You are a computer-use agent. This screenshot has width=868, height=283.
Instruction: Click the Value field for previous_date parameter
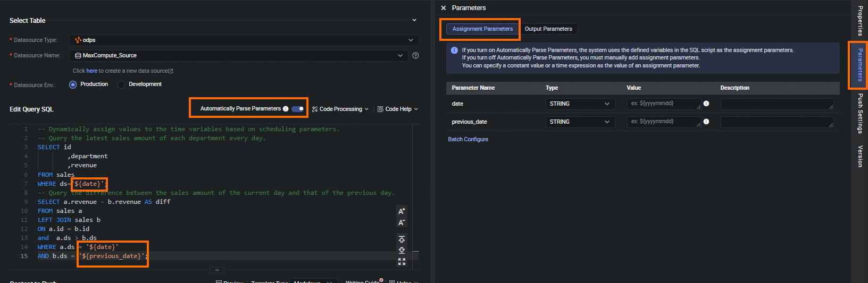pos(664,122)
